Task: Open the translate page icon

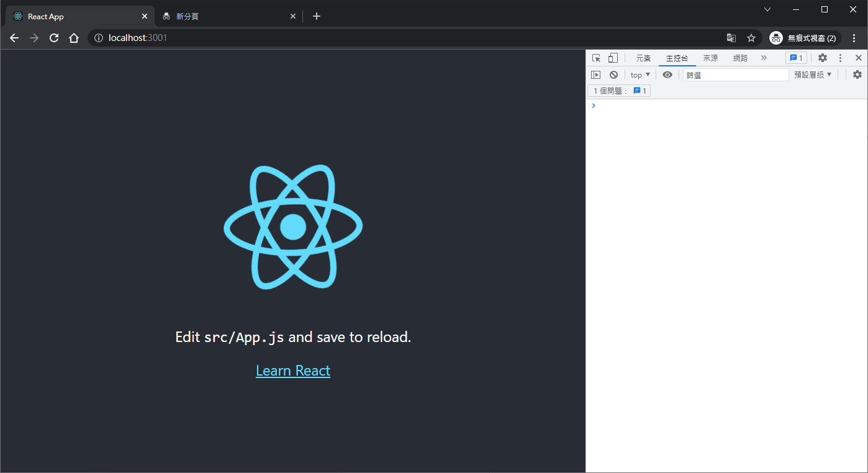Action: (731, 38)
